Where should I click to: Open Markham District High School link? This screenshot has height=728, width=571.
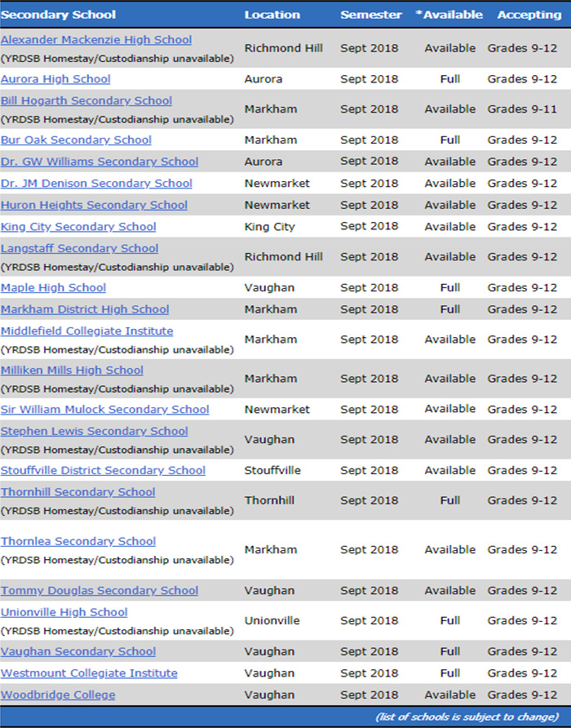click(85, 309)
